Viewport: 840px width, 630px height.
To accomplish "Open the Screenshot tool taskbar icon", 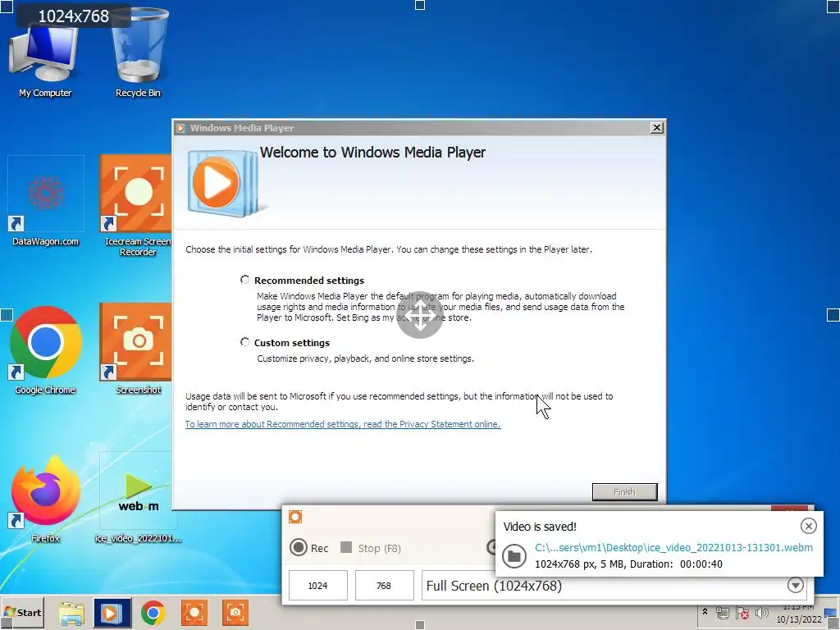I will tap(235, 614).
